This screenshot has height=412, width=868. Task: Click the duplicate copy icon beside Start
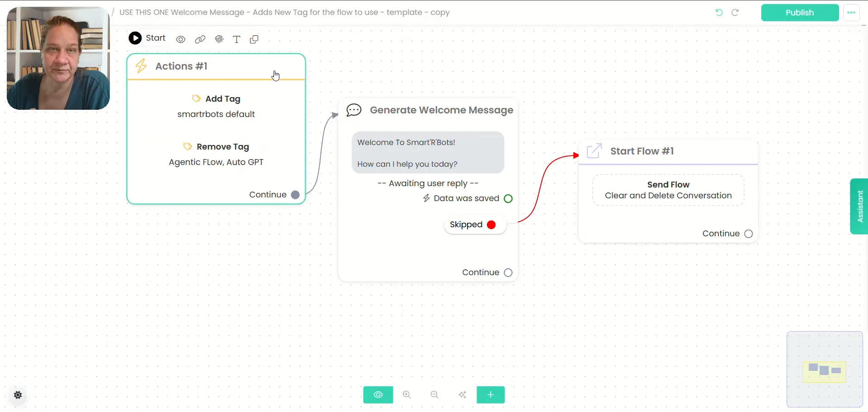(x=254, y=39)
